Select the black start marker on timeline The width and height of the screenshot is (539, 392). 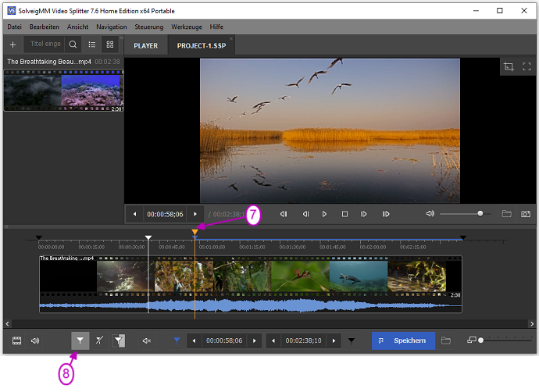[39, 237]
